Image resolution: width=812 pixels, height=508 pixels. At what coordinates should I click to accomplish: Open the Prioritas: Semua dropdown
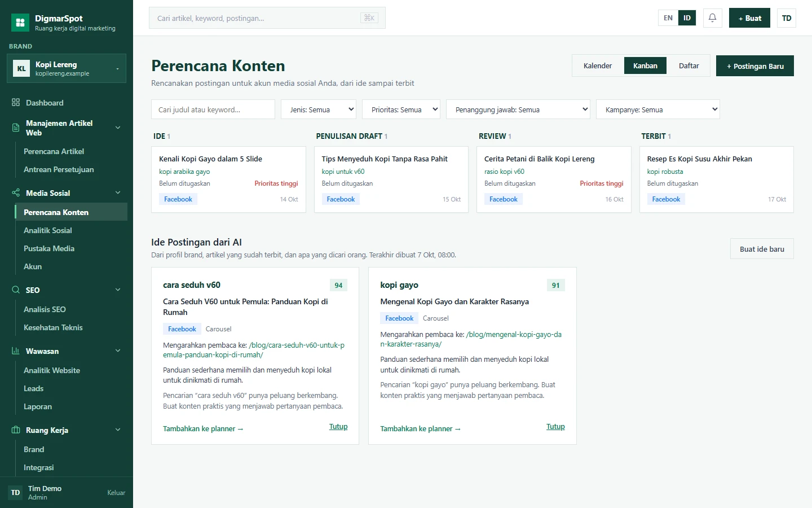coord(401,110)
